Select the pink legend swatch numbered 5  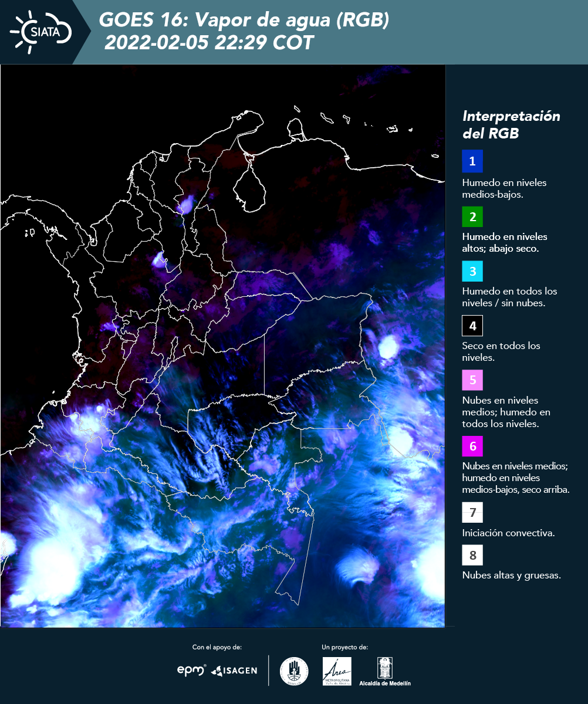[472, 380]
